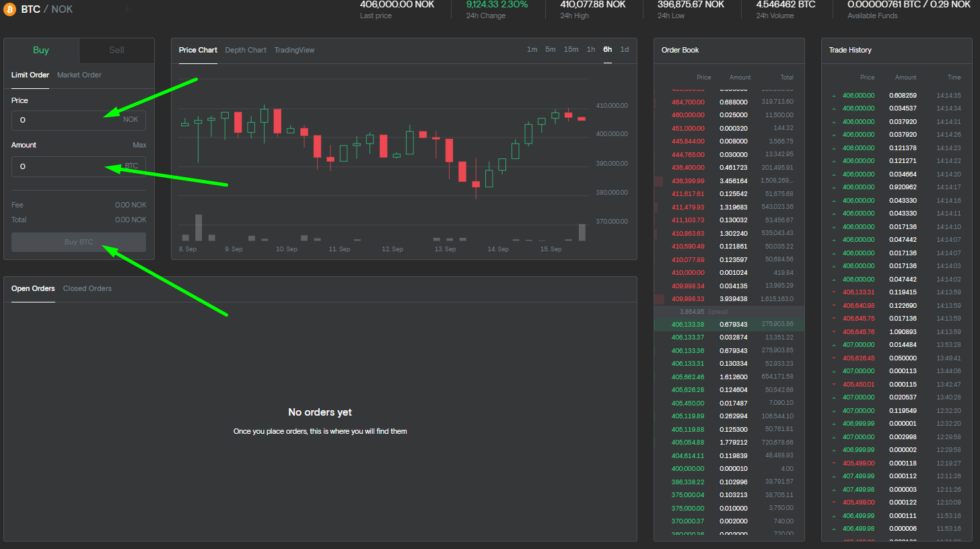Switch to the TradingView chart tab
Viewport: 980px width, 549px height.
coord(294,50)
